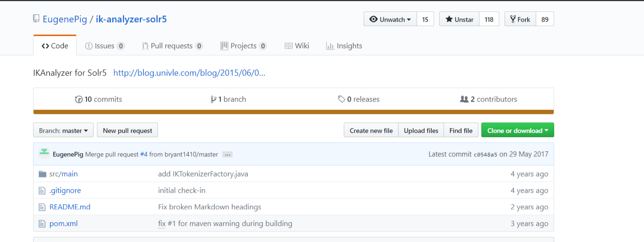Click the branch icon beside 1 branch
The image size is (644, 242).
(x=213, y=99)
